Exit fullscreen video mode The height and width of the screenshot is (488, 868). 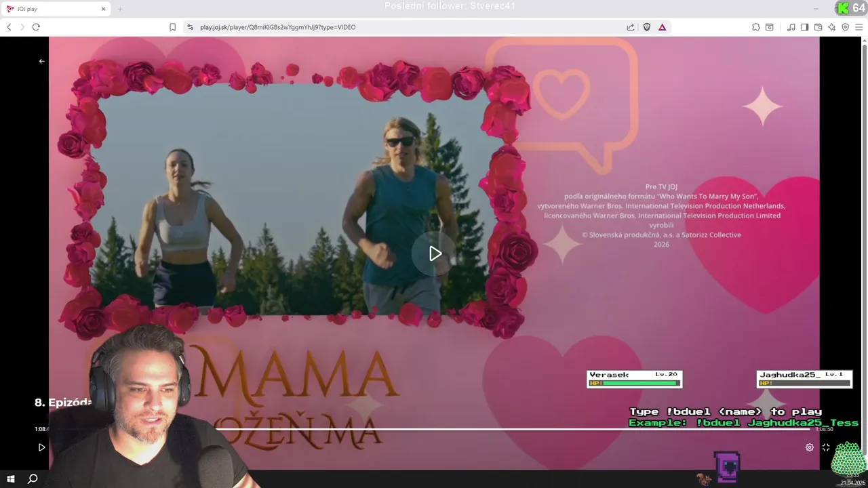click(826, 447)
